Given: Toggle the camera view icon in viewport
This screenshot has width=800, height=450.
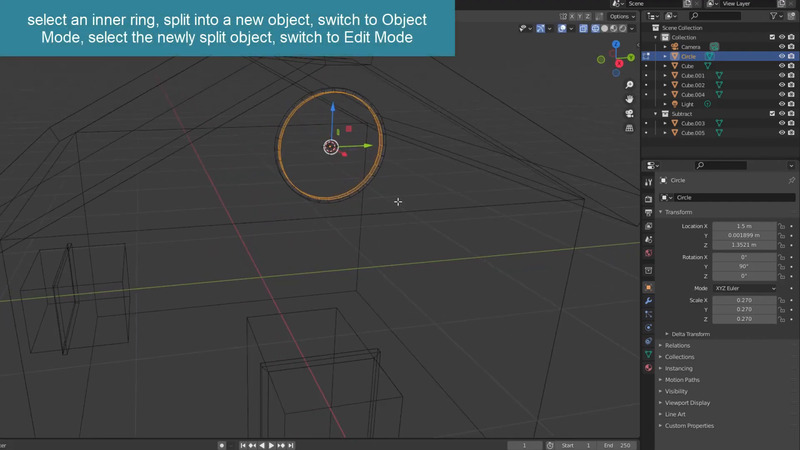Looking at the screenshot, I should (x=628, y=114).
